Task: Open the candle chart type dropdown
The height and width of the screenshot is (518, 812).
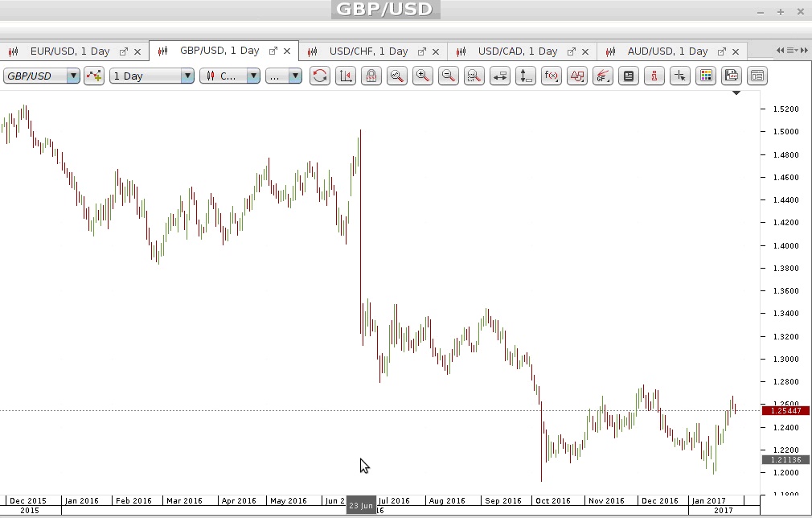Action: click(253, 76)
